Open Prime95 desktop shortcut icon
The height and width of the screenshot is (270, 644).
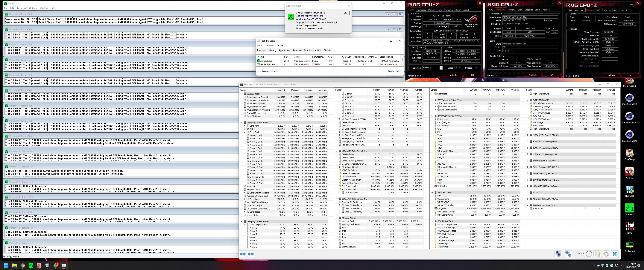coord(629,210)
